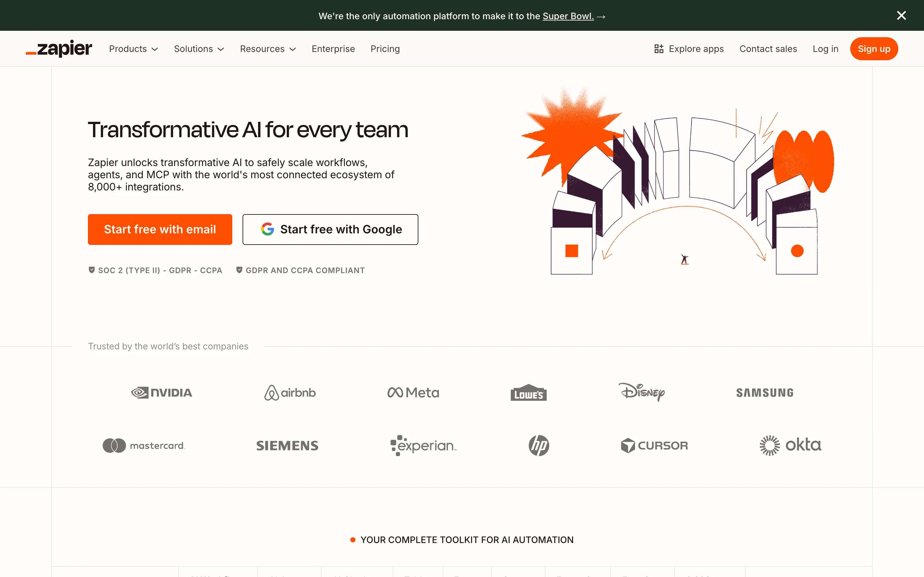This screenshot has width=924, height=577.
Task: Select the Meta logo
Action: tap(413, 392)
